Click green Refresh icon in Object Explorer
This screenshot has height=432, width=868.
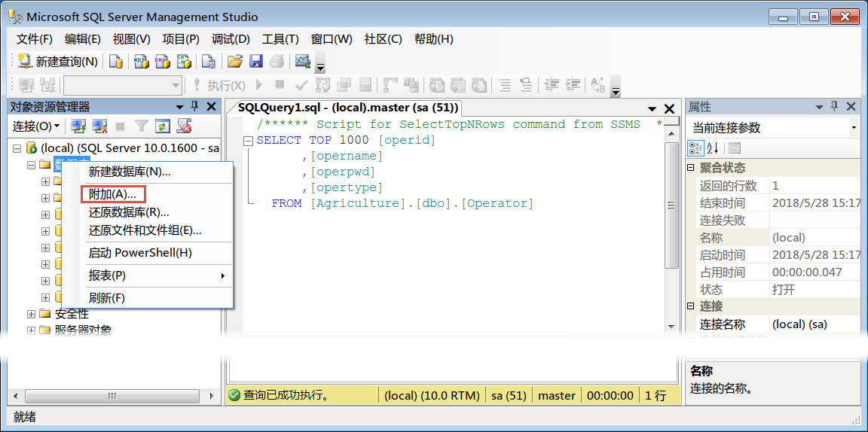pyautogui.click(x=162, y=126)
